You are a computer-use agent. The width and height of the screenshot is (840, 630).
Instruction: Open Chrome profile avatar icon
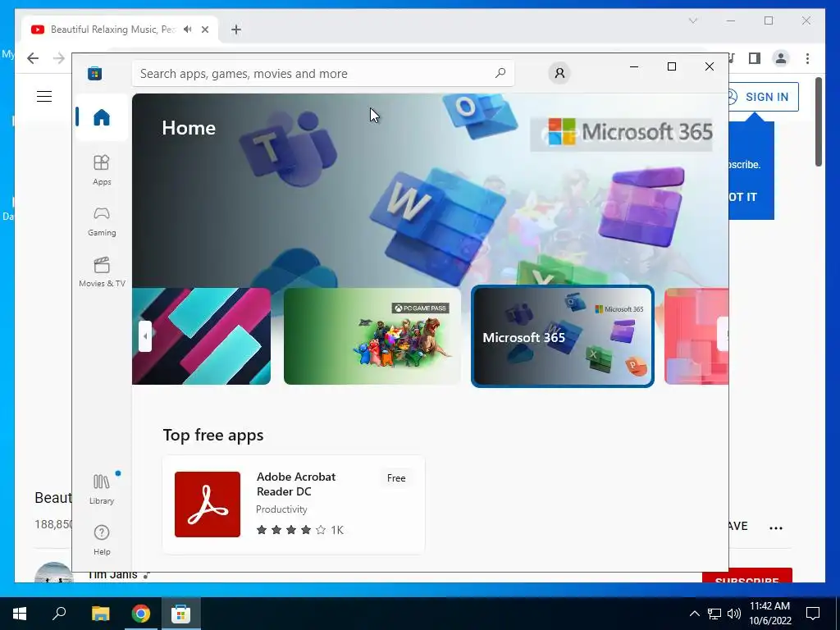(x=781, y=58)
